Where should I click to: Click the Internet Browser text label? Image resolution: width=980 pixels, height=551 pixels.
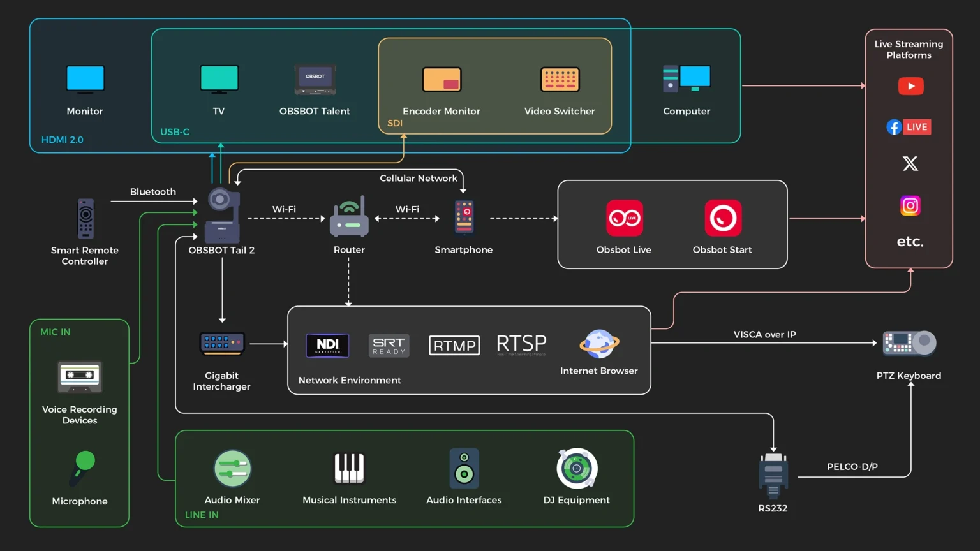tap(599, 371)
